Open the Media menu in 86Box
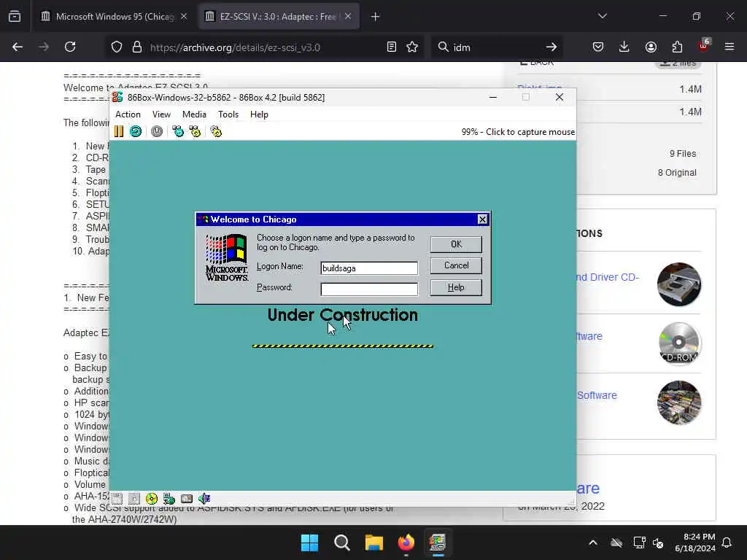Image resolution: width=747 pixels, height=560 pixels. click(194, 114)
